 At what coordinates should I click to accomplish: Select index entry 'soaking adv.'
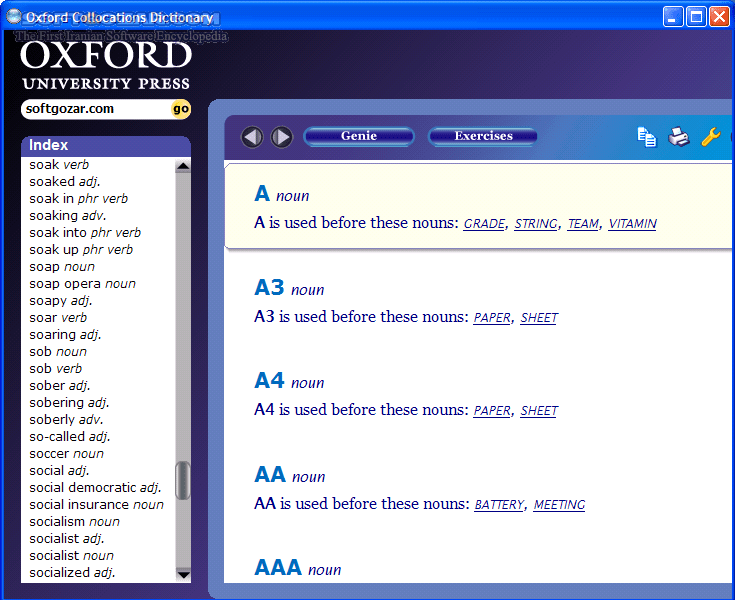[x=68, y=216]
